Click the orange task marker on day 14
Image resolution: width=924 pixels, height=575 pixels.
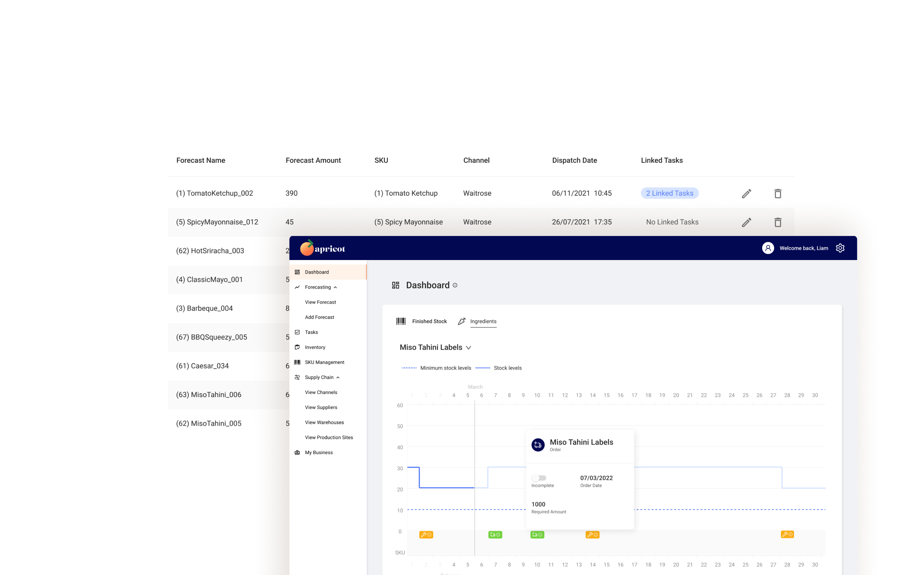(592, 535)
